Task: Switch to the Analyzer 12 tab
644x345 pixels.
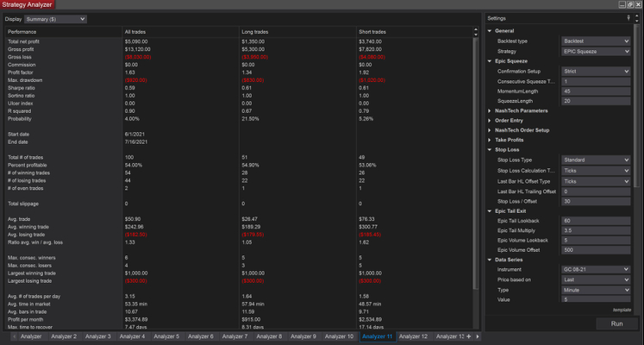Action: 413,336
